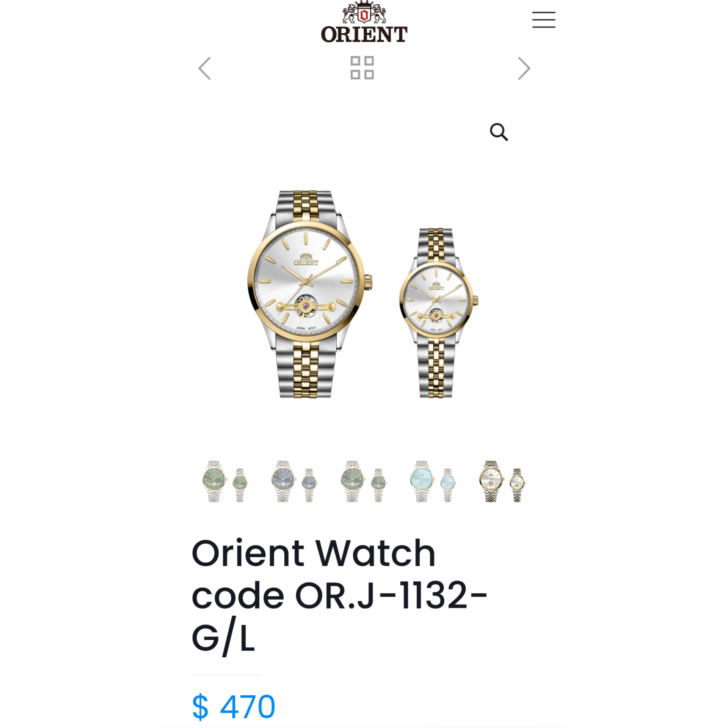Click the ORIENT wordmark in the header

[364, 34]
